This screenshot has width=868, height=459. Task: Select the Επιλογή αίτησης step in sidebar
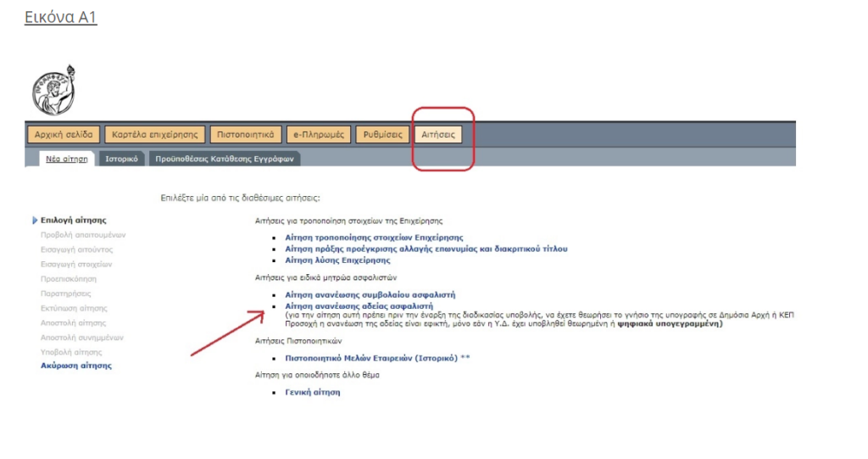(x=73, y=221)
